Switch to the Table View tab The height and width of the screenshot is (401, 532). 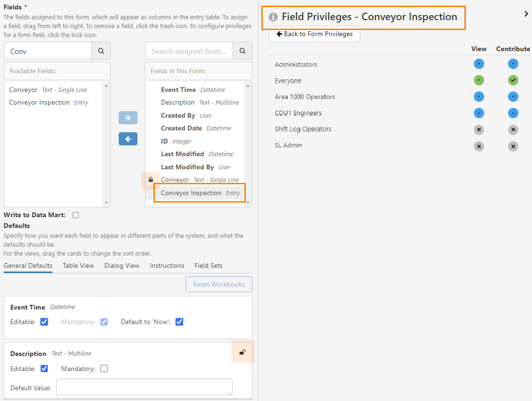(x=78, y=265)
